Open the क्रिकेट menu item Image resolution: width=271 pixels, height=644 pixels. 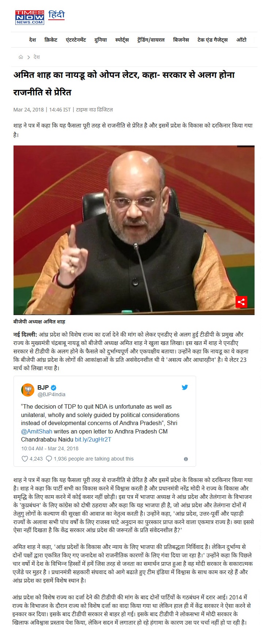[51, 40]
